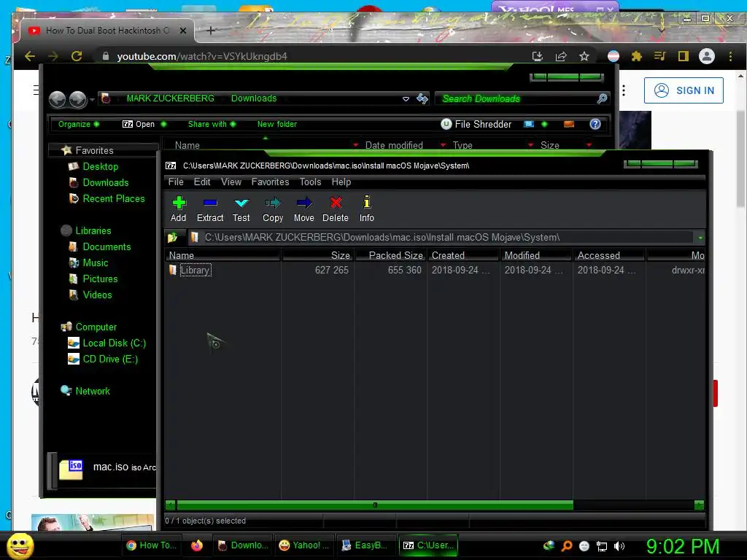Click the Extract icon in 7-Zip

coord(210,203)
